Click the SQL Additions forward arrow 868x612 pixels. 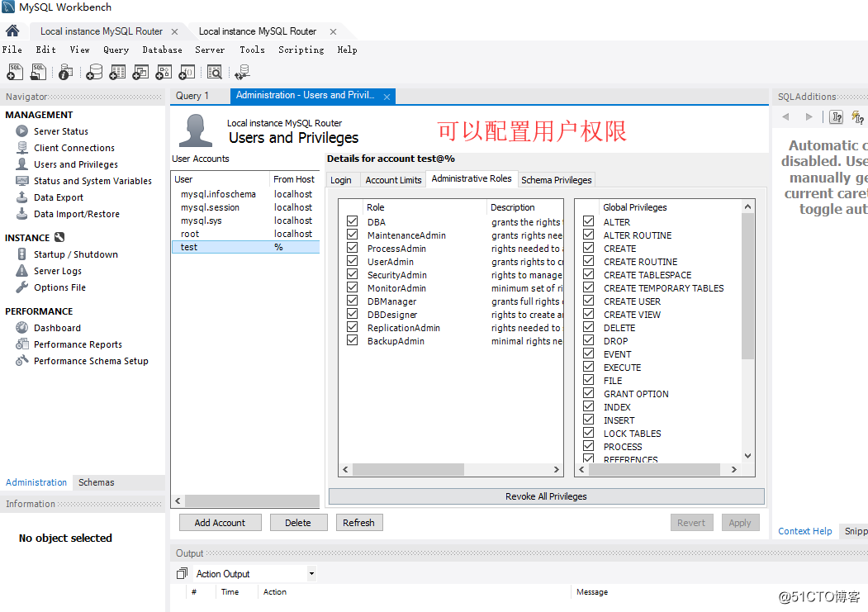[x=809, y=116]
